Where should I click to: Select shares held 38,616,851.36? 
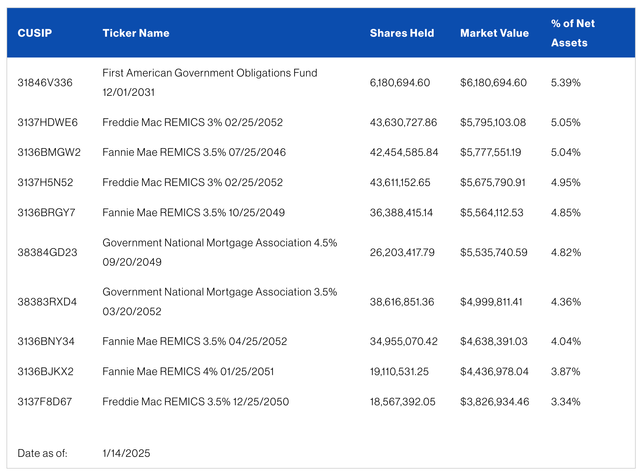point(402,302)
